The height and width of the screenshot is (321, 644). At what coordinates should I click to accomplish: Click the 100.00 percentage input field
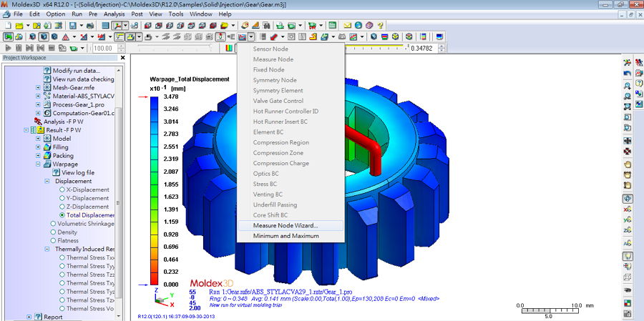click(105, 48)
